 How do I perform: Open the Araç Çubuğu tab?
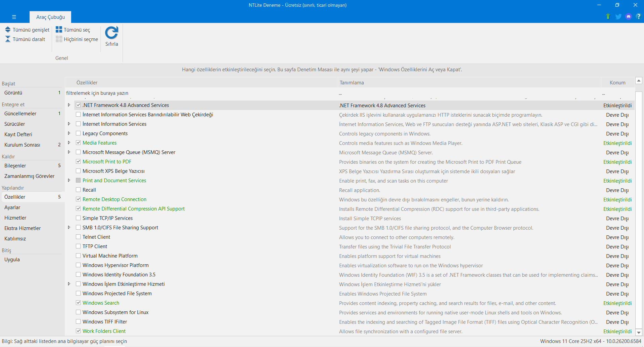coord(50,17)
